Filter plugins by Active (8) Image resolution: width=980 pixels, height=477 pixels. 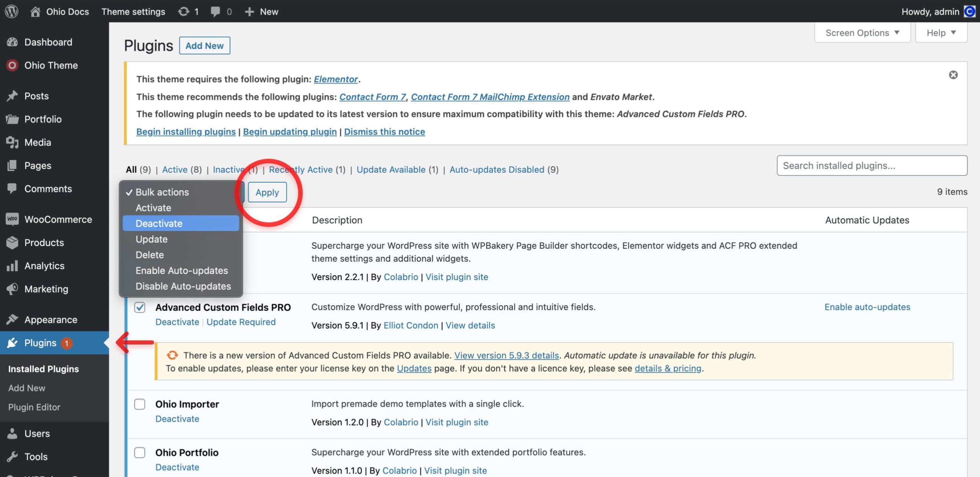(182, 169)
